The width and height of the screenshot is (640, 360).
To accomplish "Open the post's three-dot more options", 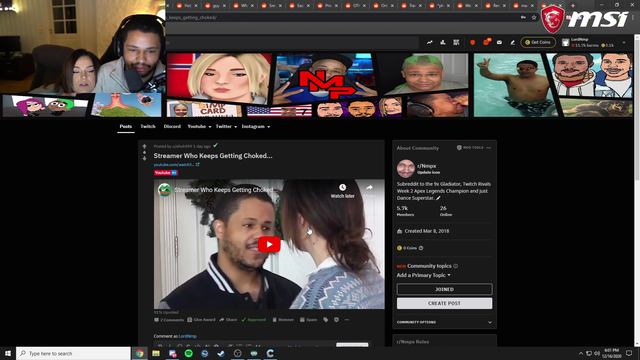I will click(347, 320).
